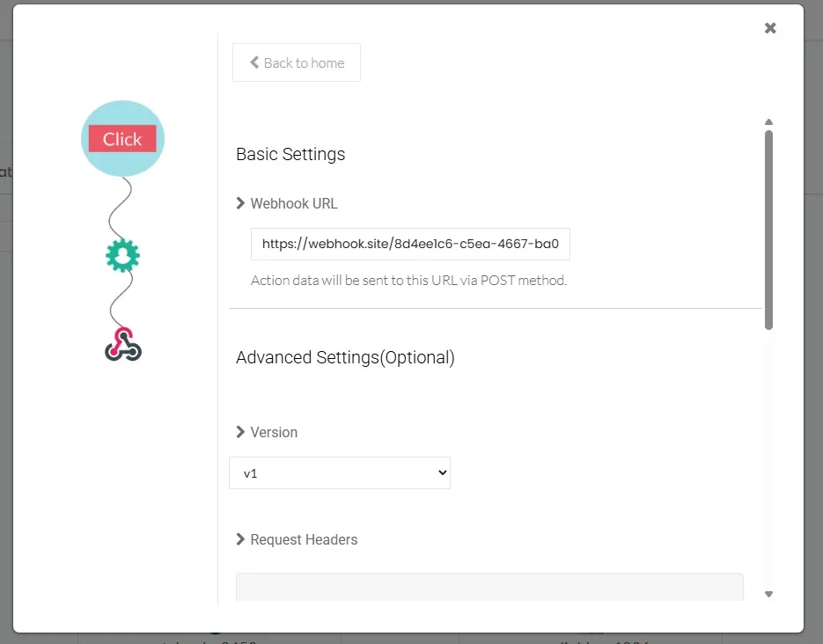This screenshot has height=644, width=823.
Task: Click the scrollbar down arrow
Action: coord(768,594)
